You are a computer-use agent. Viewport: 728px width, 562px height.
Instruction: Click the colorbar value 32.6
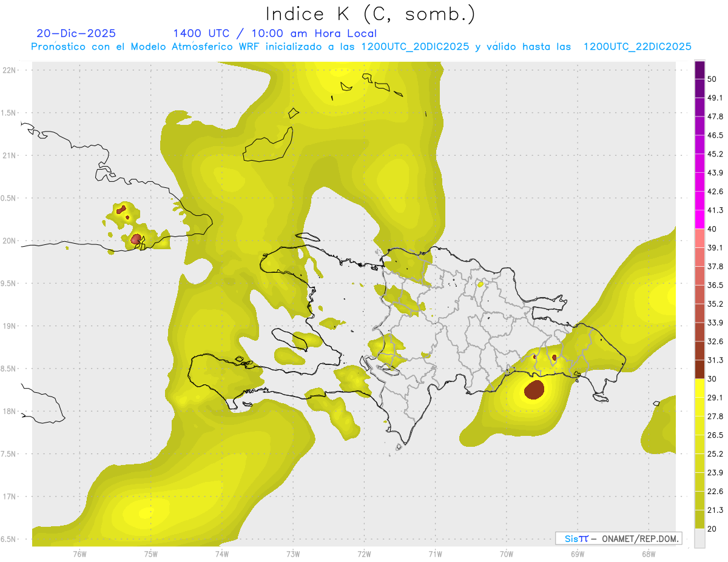[x=715, y=341]
